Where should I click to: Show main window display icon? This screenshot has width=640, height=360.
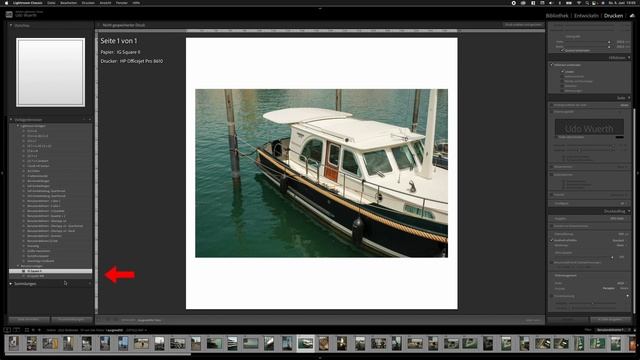[x=7, y=330]
